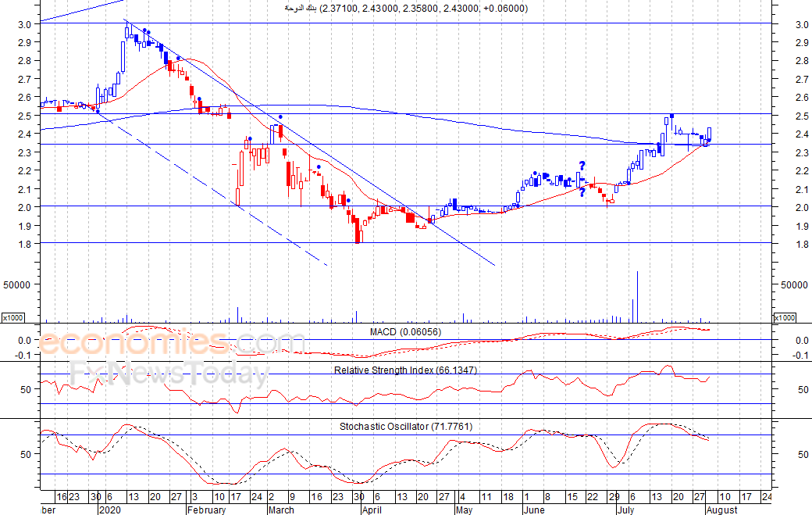The image size is (812, 515).
Task: Jump to the February label on the timeline
Action: pyautogui.click(x=206, y=510)
